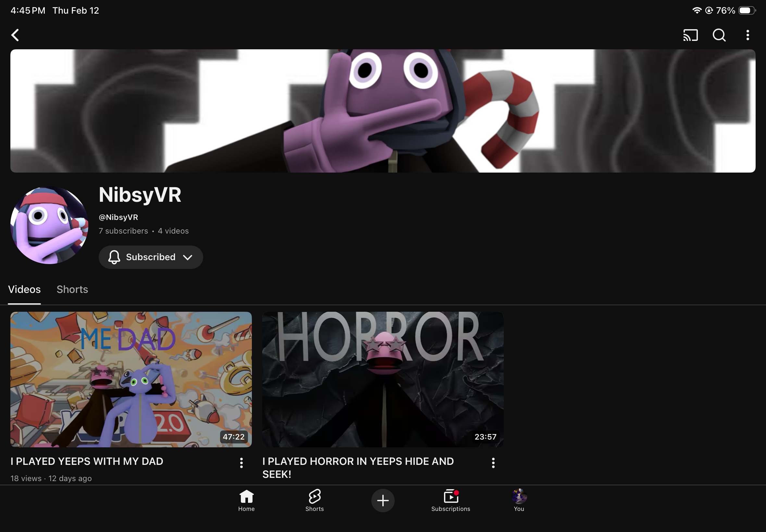766x532 pixels.
Task: Switch to the channel's Shorts tab
Action: click(x=72, y=289)
